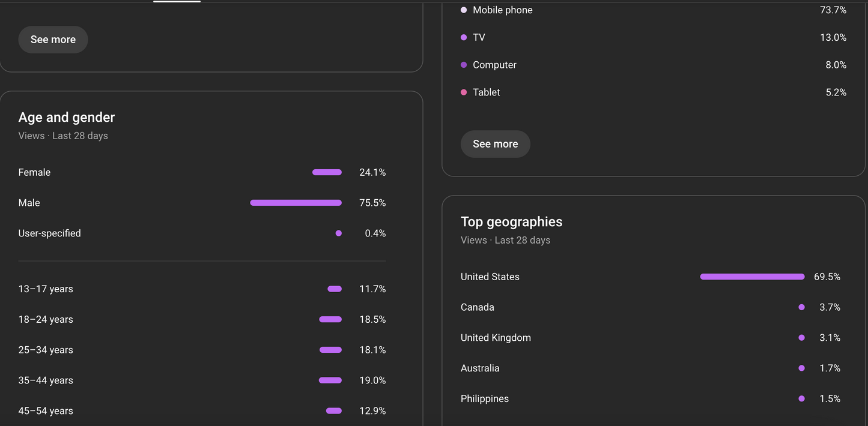Image resolution: width=868 pixels, height=426 pixels.
Task: Click See more above Age and gender card
Action: click(x=53, y=40)
